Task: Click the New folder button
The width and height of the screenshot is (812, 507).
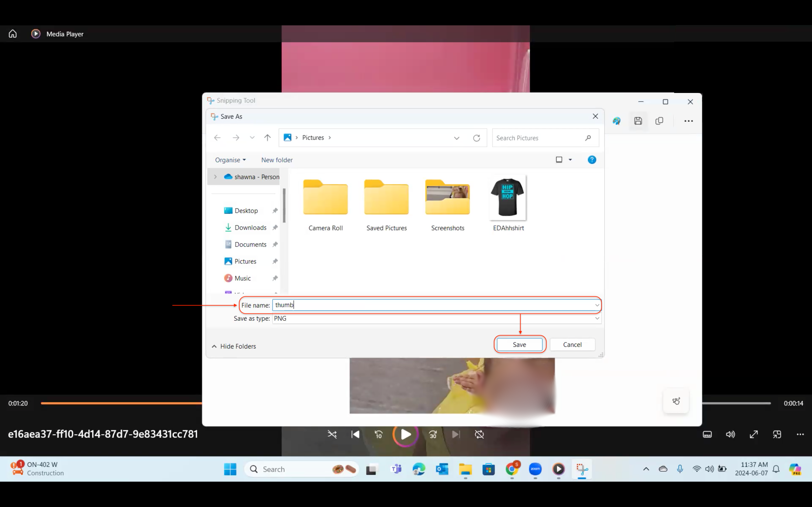Action: tap(277, 160)
